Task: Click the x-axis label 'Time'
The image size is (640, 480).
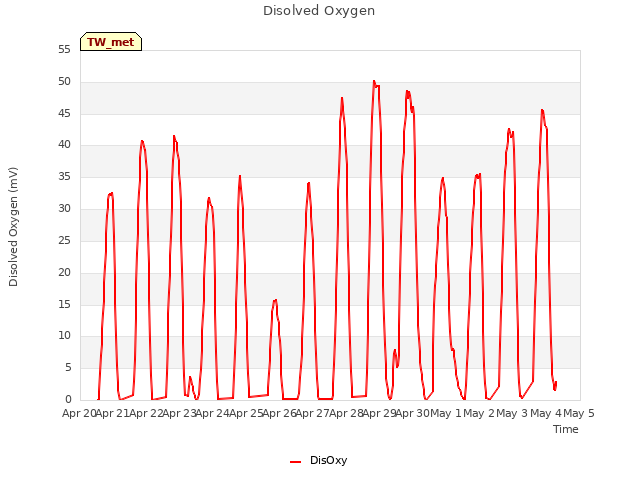Action: (566, 429)
